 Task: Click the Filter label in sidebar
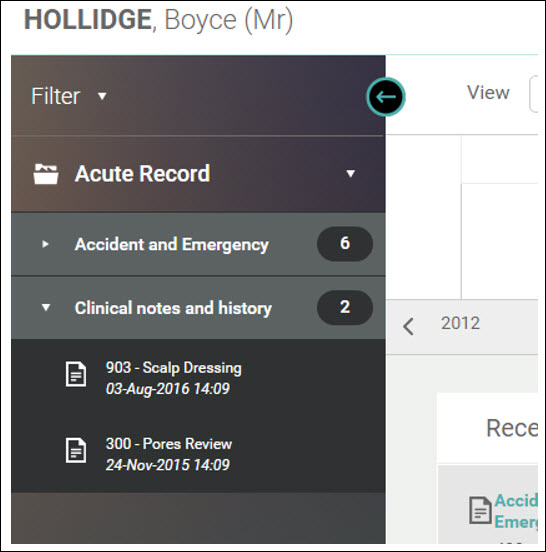[x=56, y=96]
